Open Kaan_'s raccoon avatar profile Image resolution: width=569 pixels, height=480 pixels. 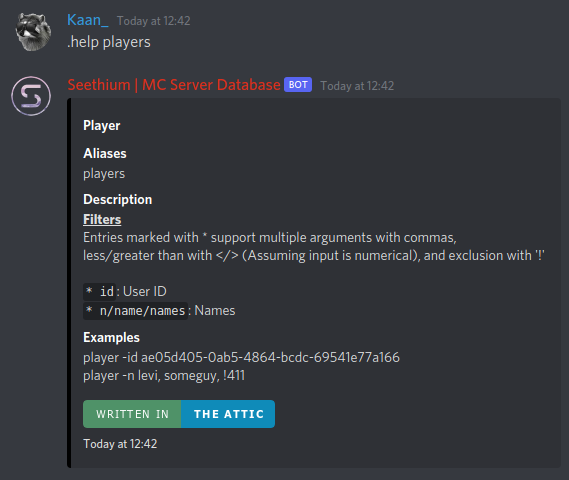point(32,32)
